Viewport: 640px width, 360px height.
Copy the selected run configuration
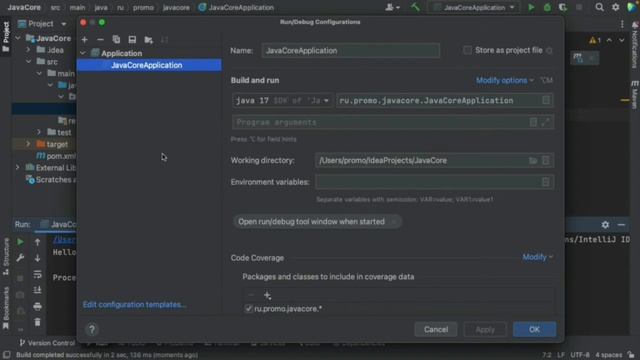(116, 40)
